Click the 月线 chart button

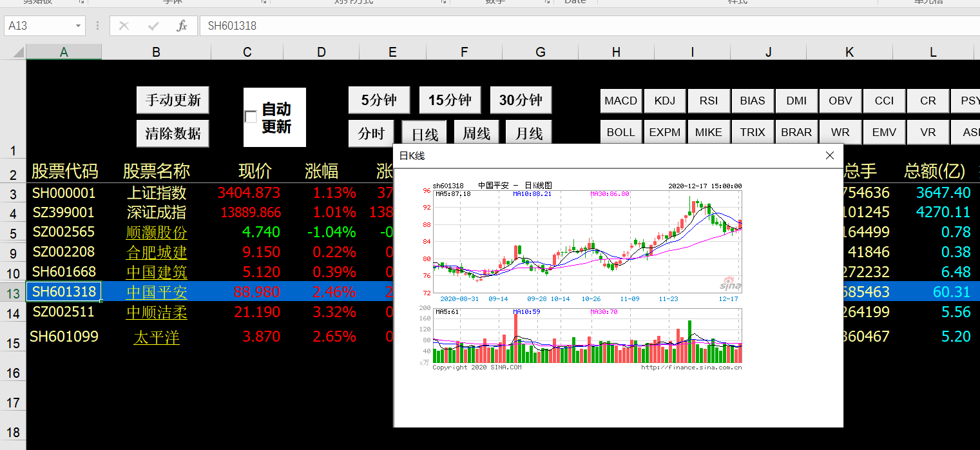click(x=529, y=133)
